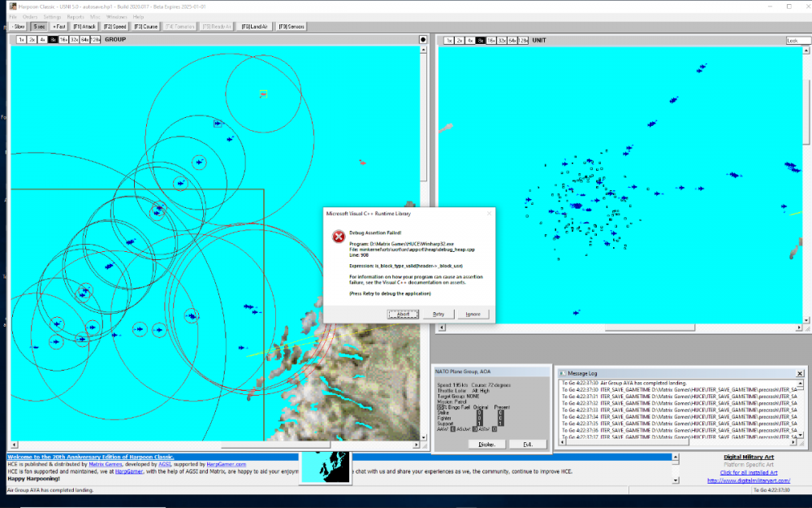The image size is (812, 508).
Task: Set Unit map zoom to 16x
Action: [491, 41]
